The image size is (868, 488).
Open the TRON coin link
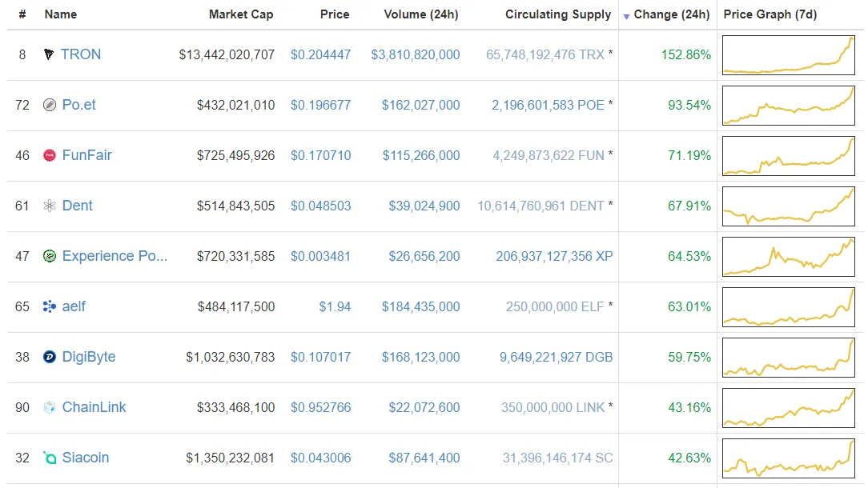click(x=81, y=54)
